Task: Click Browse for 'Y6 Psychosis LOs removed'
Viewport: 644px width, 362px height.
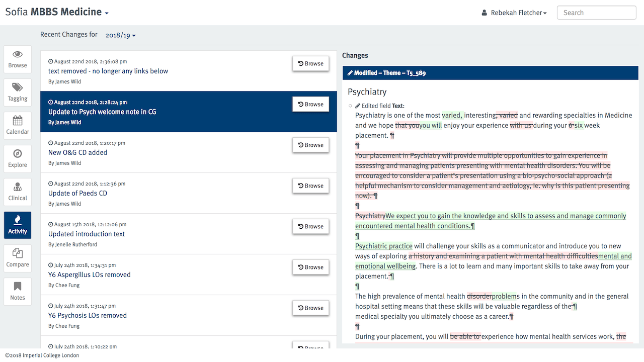Action: [x=310, y=308]
